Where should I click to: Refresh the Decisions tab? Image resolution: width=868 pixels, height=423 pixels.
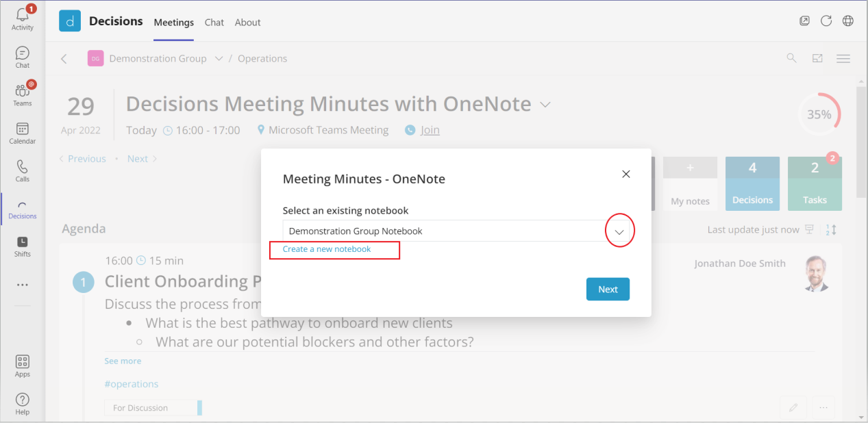click(826, 21)
